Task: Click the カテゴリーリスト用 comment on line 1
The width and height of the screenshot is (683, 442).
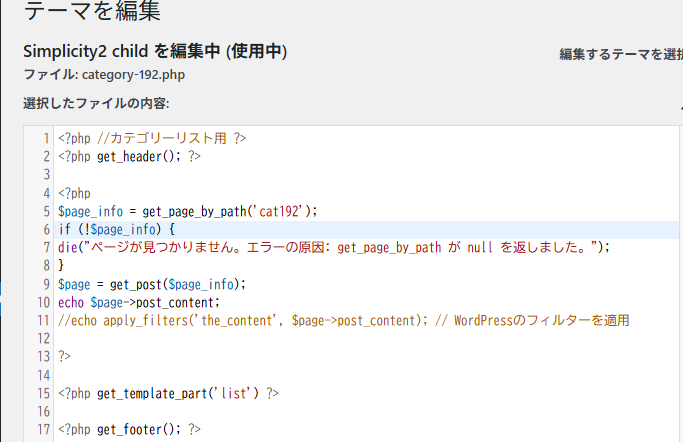Action: point(162,138)
